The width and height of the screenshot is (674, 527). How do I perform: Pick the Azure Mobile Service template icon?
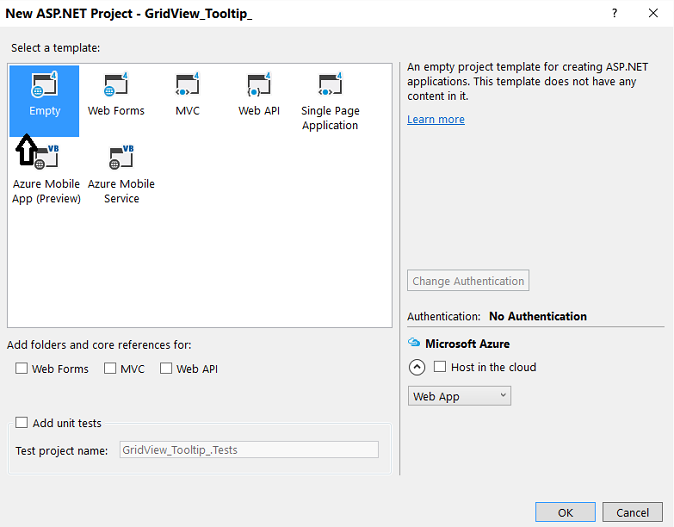[x=122, y=157]
